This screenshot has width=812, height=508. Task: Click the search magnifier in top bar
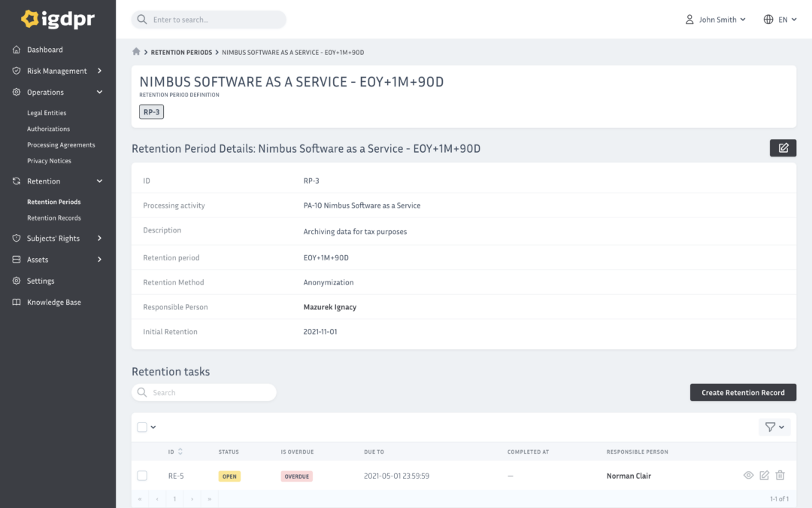click(x=142, y=19)
